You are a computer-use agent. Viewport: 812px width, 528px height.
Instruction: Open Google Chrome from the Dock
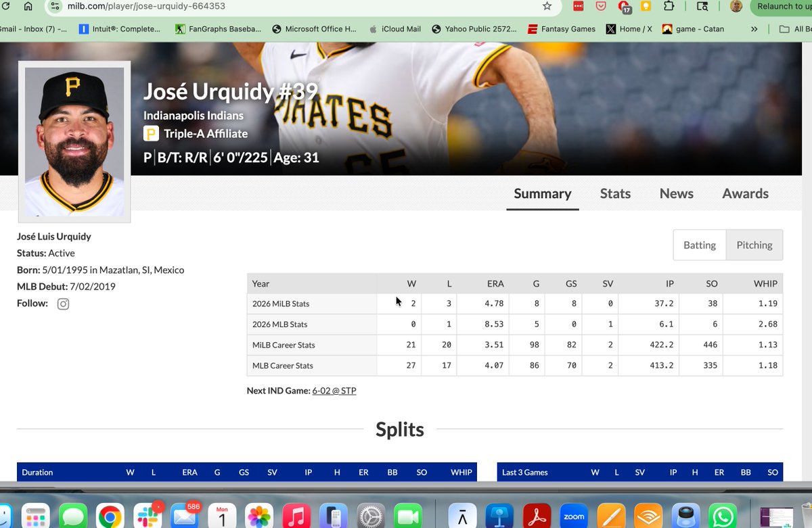pyautogui.click(x=110, y=517)
